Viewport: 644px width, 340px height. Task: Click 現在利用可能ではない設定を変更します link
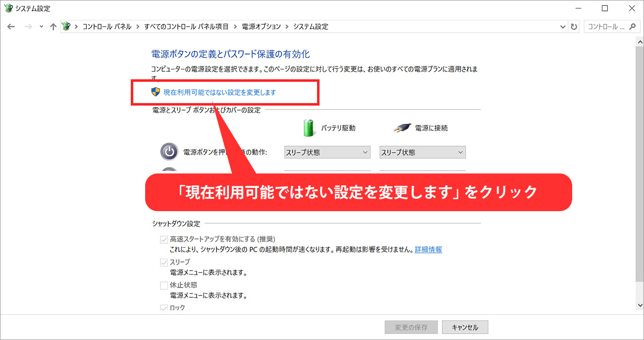(219, 92)
